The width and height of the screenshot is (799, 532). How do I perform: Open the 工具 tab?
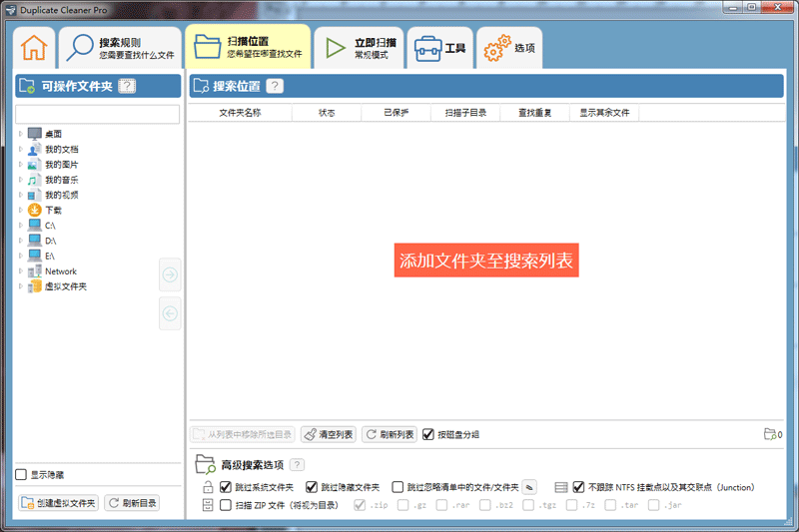tap(440, 48)
